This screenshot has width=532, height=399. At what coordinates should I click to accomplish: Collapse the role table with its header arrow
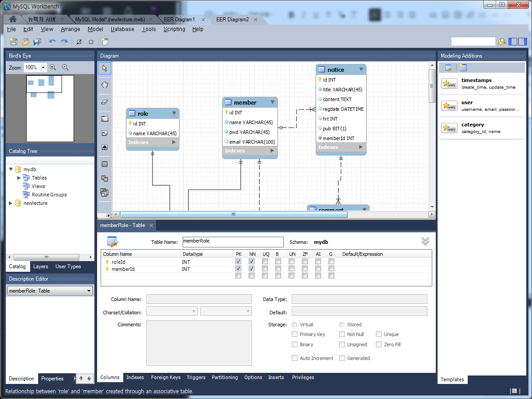[174, 113]
